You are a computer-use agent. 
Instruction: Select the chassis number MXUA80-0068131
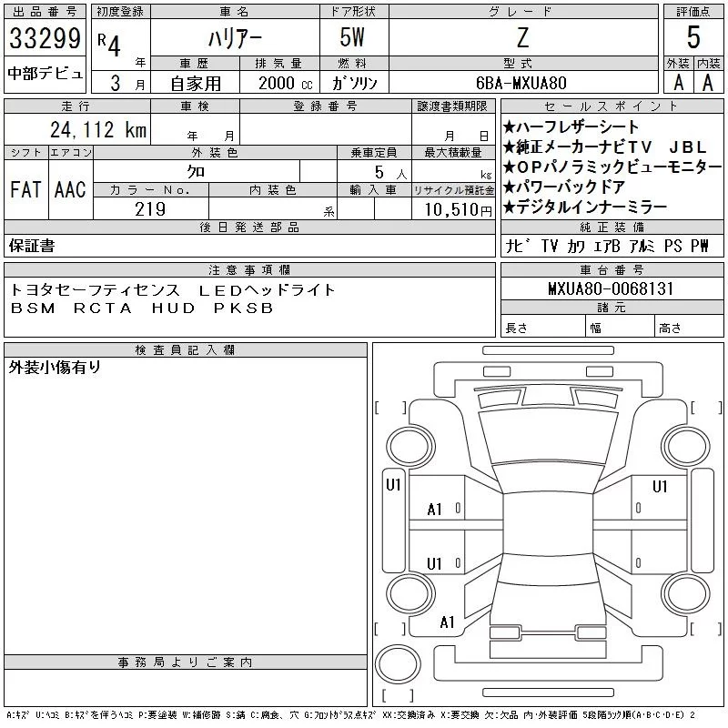[611, 288]
